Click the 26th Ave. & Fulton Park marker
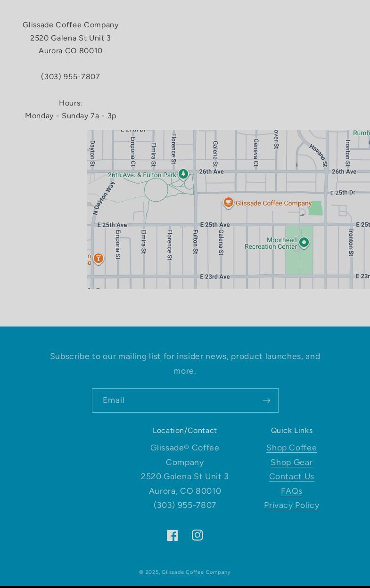 coord(183,174)
